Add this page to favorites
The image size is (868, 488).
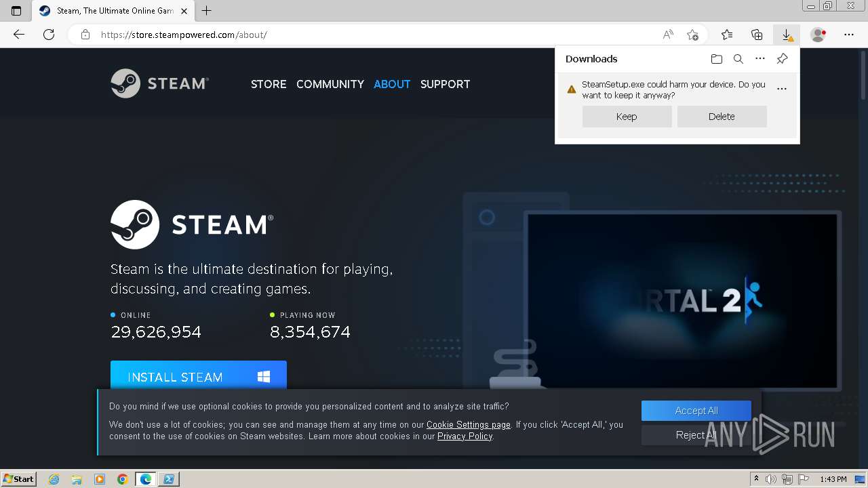[692, 35]
